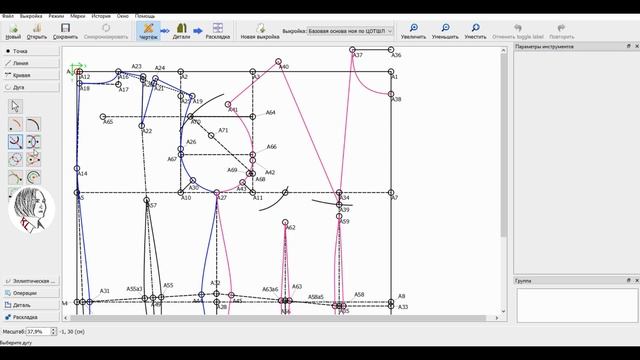Select point of intersection of circles tool

tap(15, 160)
